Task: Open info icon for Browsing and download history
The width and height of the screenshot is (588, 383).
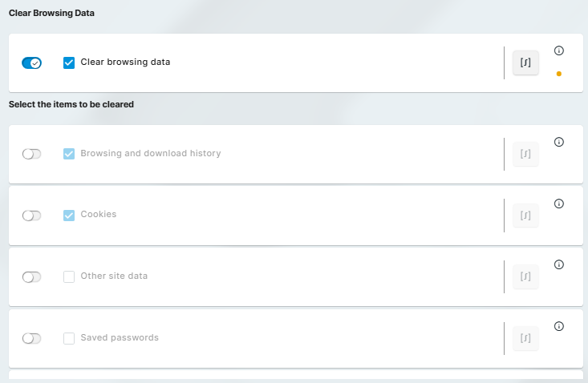Action: click(x=559, y=142)
